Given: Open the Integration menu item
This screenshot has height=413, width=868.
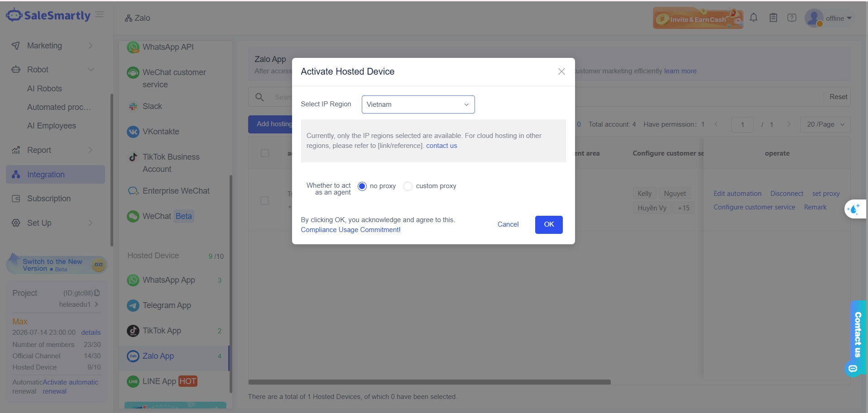Looking at the screenshot, I should coord(55,175).
